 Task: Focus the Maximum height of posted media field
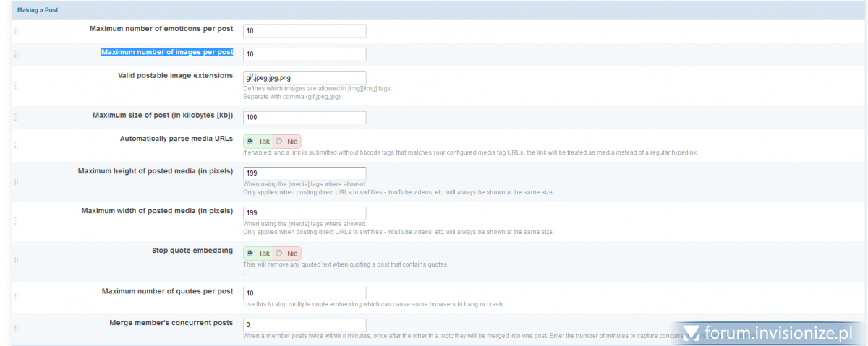pyautogui.click(x=305, y=173)
